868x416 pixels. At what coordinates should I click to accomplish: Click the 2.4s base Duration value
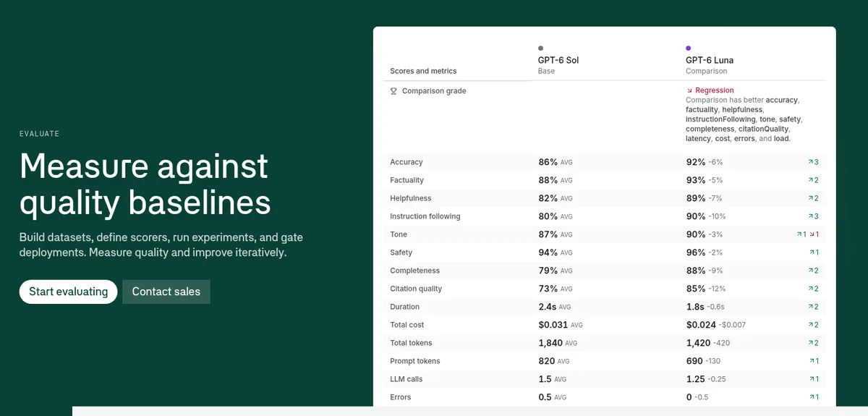click(548, 307)
